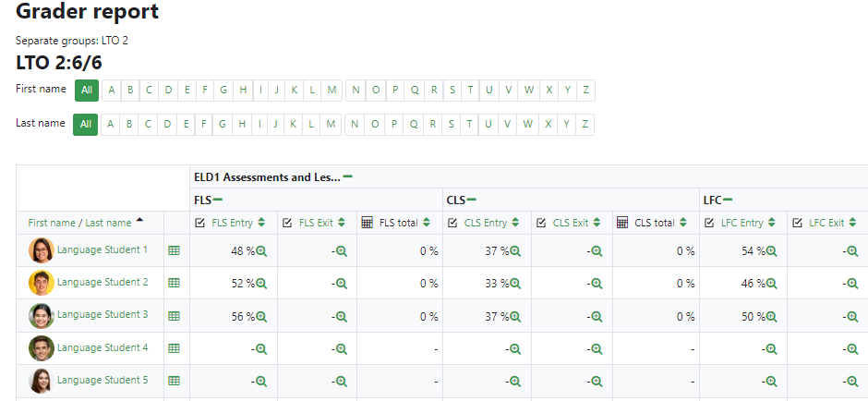Toggle sort on the LFC Entry column
Viewport: 868px width, 401px height.
772,223
